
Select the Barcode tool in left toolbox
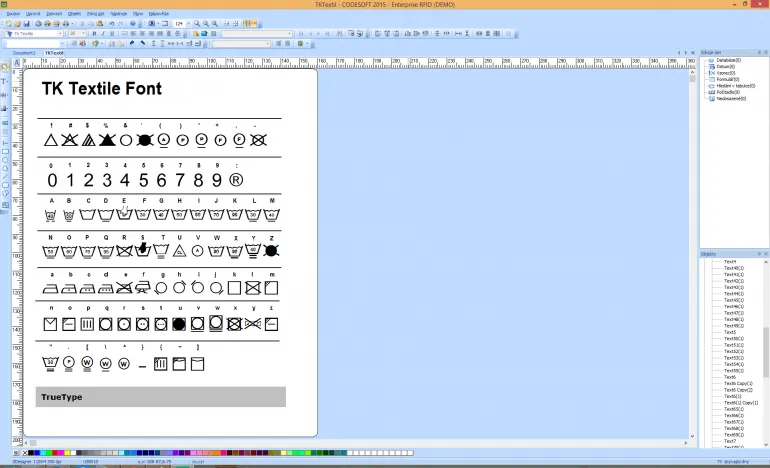click(5, 94)
